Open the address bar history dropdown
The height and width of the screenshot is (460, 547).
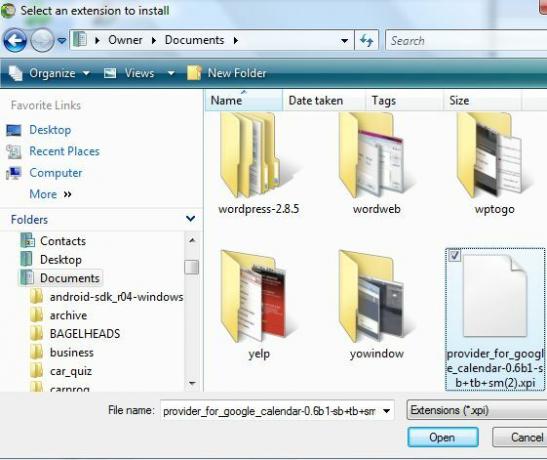(x=344, y=40)
